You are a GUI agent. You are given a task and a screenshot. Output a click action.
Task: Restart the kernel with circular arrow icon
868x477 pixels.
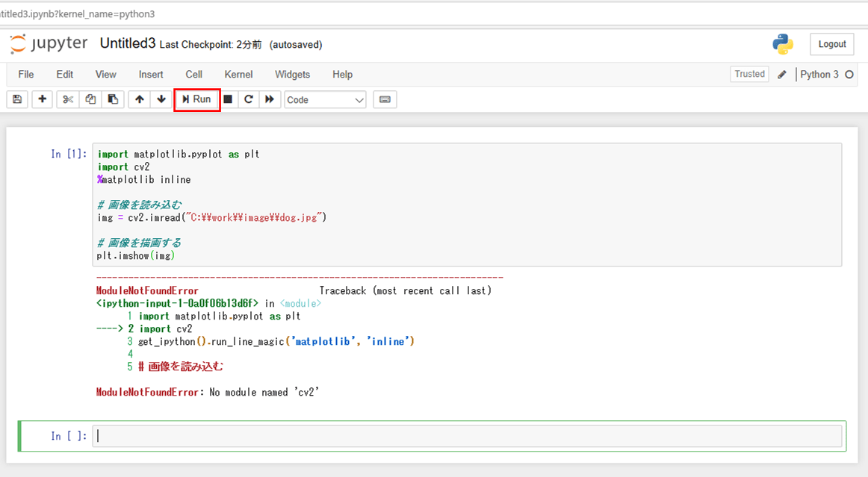pos(249,99)
